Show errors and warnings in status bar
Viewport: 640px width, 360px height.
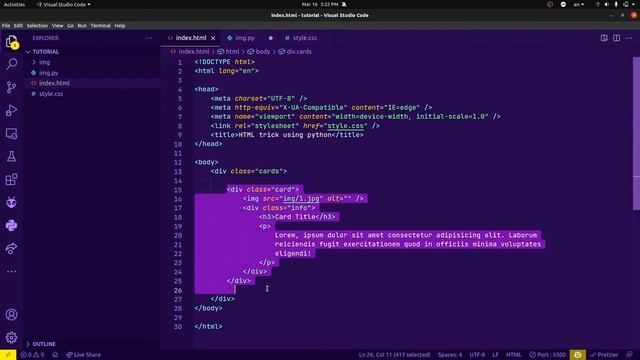click(32, 355)
